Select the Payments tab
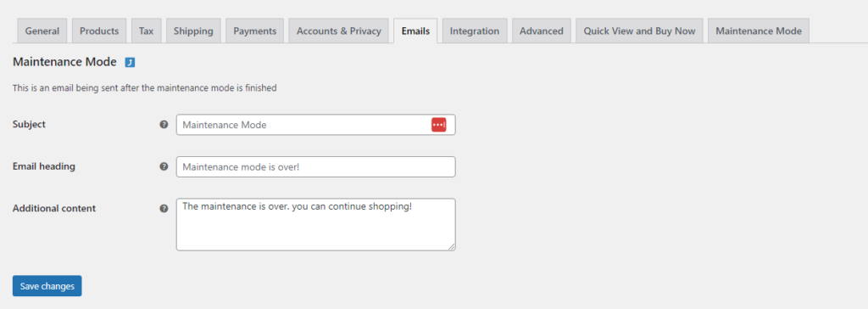The height and width of the screenshot is (309, 868). 254,31
